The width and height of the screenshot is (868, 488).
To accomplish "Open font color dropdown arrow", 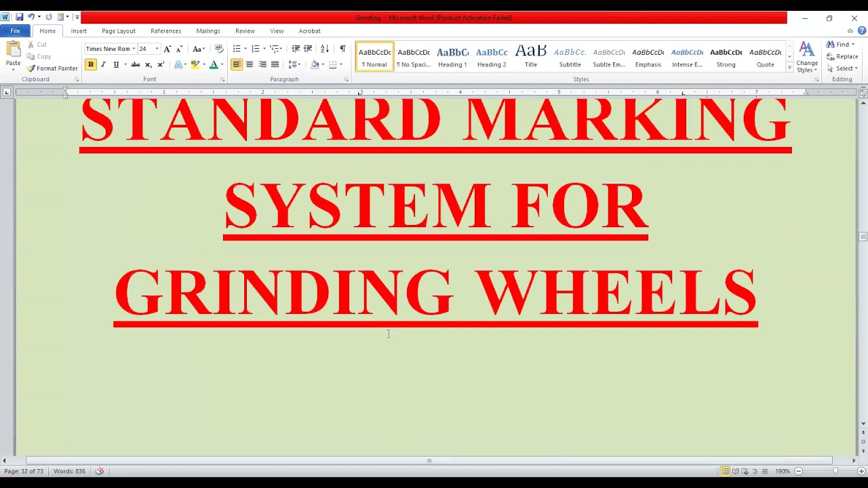I will pos(222,64).
